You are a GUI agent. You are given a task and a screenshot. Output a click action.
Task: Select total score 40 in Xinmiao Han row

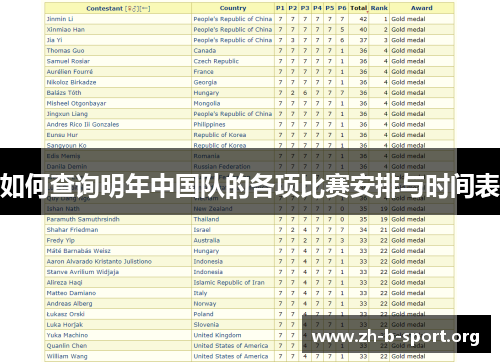click(x=363, y=30)
